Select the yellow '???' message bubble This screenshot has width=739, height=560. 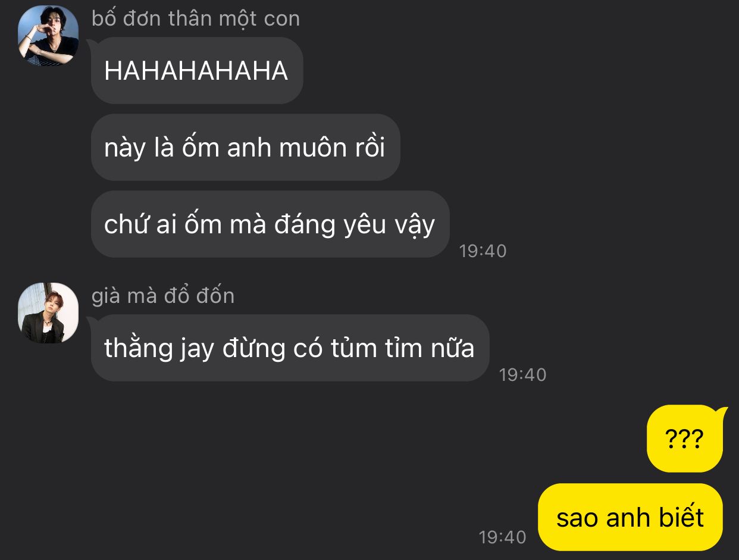click(x=685, y=439)
